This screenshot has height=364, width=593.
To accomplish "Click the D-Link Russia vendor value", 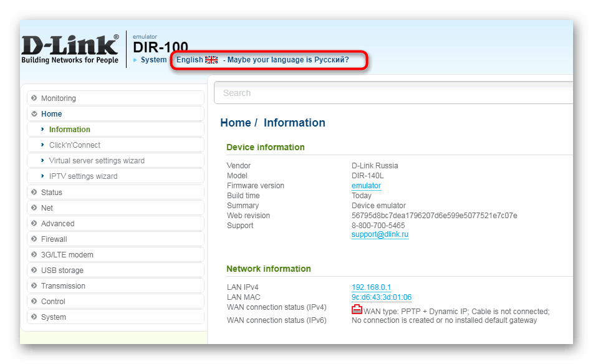I will pyautogui.click(x=374, y=166).
